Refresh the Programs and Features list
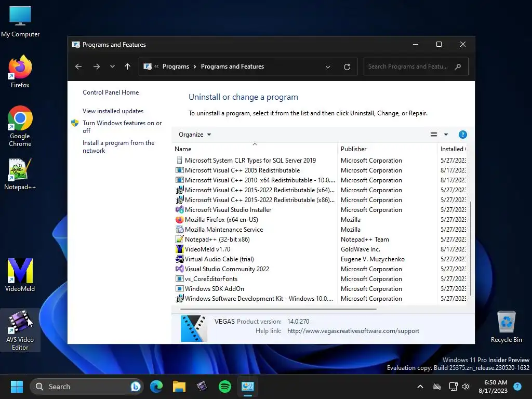The height and width of the screenshot is (399, 532). [347, 66]
